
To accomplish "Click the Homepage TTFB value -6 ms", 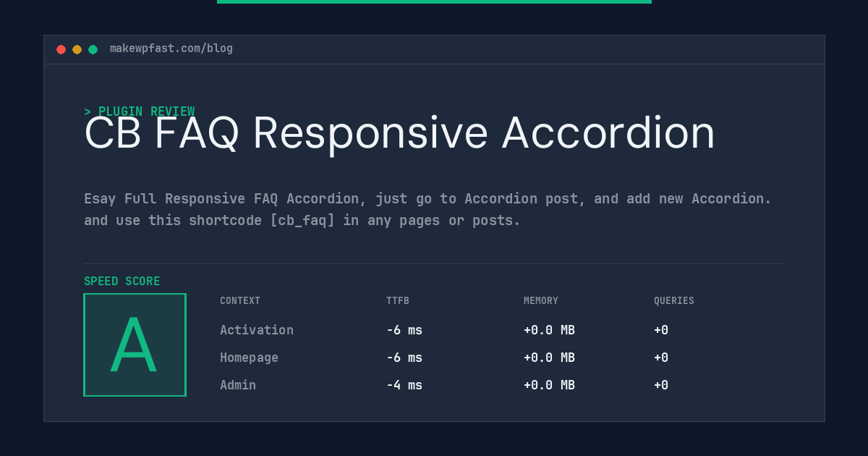I will click(404, 358).
